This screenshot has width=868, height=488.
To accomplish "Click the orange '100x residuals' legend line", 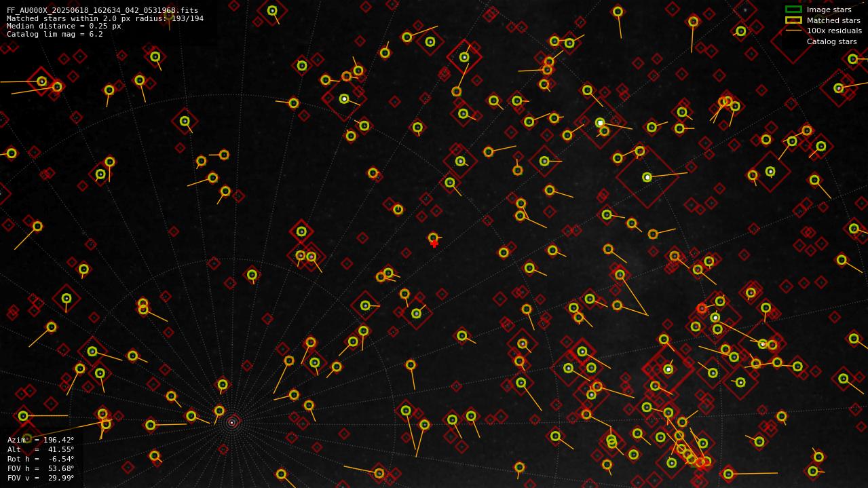I will (x=793, y=31).
